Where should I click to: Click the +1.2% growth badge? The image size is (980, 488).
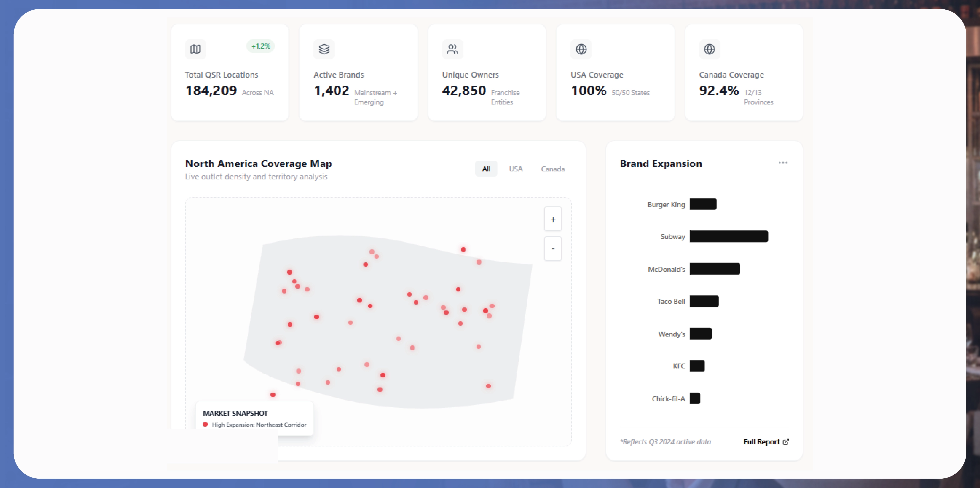(x=260, y=46)
